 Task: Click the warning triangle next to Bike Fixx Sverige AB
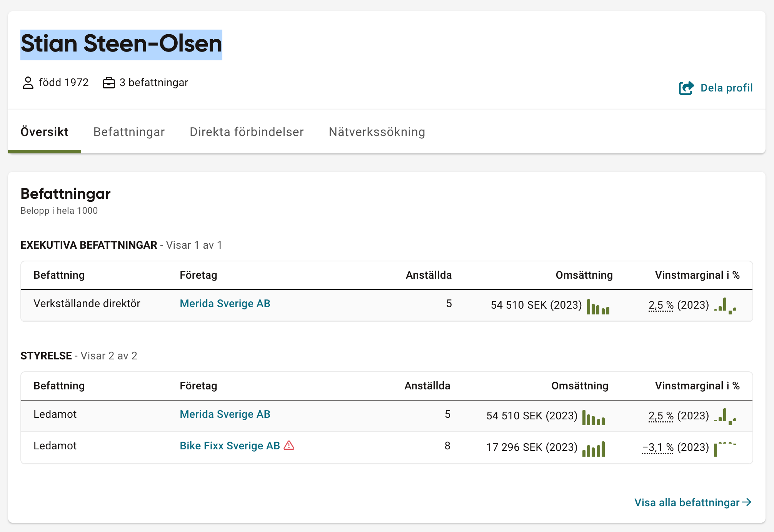[289, 446]
